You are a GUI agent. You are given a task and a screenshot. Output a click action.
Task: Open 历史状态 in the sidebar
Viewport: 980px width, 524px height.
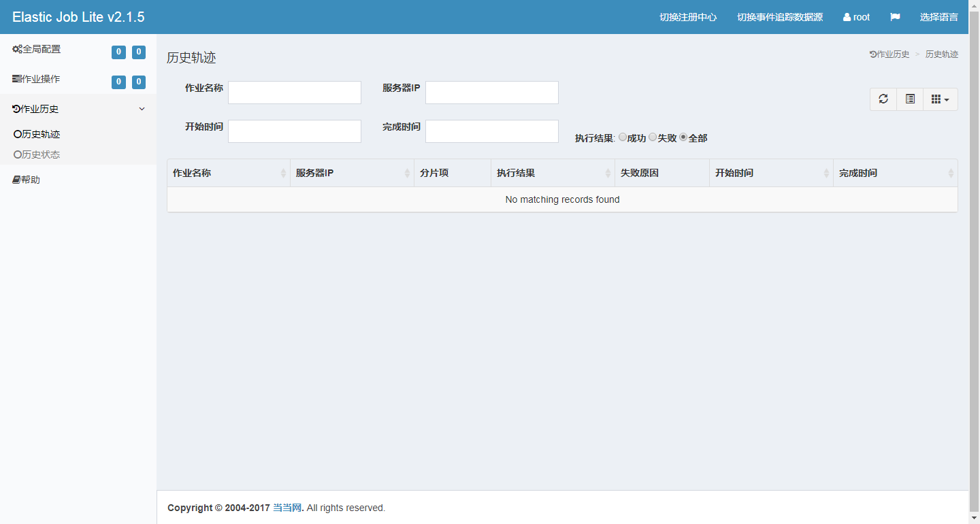[x=40, y=154]
